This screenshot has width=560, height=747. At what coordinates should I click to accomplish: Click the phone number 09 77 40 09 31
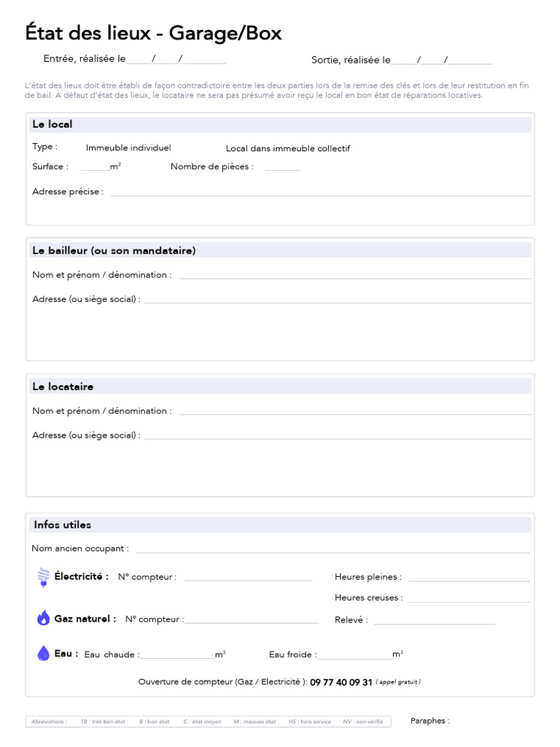[341, 683]
